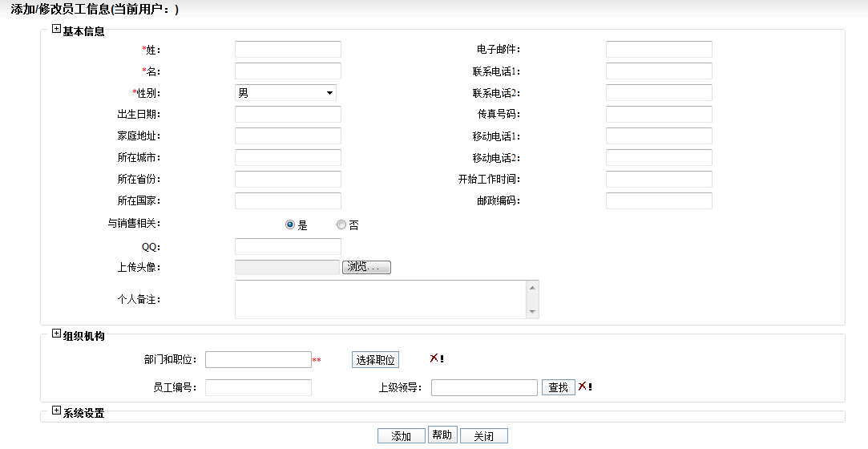868x449 pixels.
Task: Focus the 员工编号 text box
Action: tap(258, 388)
